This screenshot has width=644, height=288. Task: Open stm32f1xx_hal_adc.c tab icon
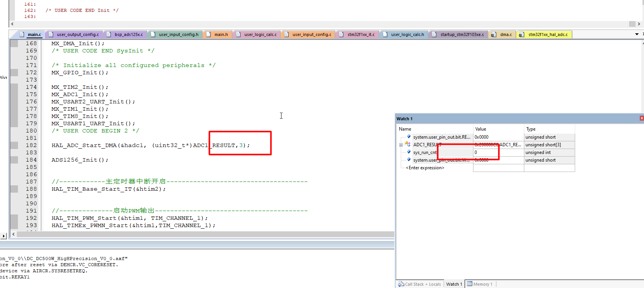click(521, 35)
